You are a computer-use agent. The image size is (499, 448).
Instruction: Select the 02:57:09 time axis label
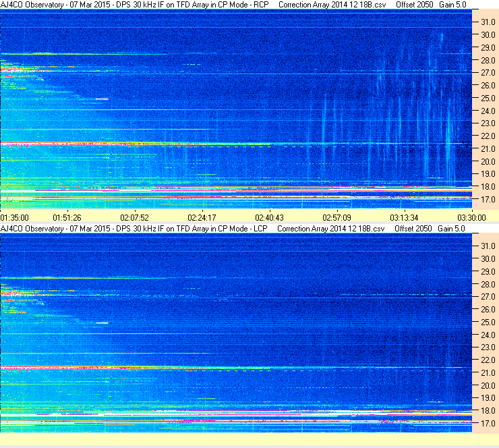(x=336, y=218)
